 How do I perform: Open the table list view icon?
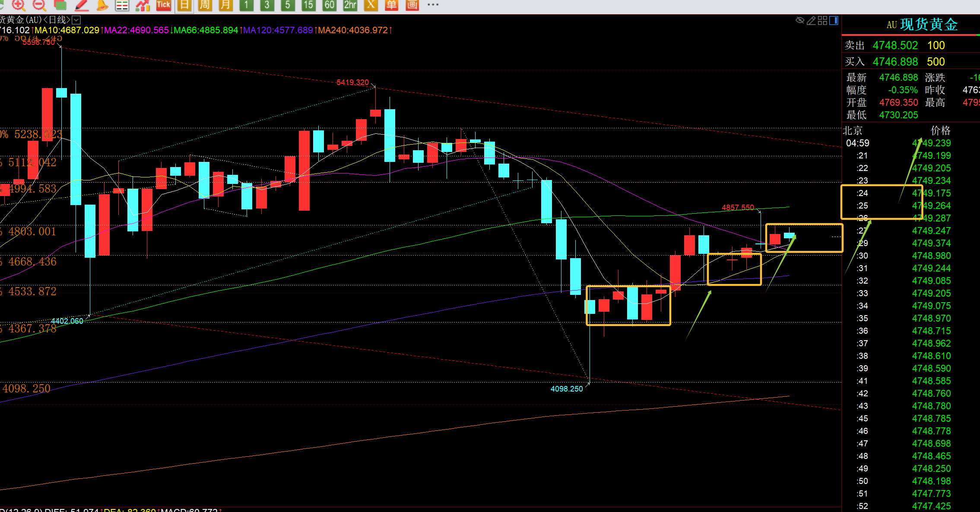point(122,5)
